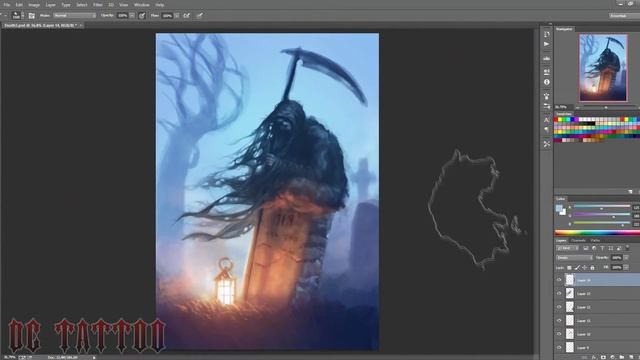640x360 pixels.
Task: Filter layers by type layers
Action: coord(602,248)
